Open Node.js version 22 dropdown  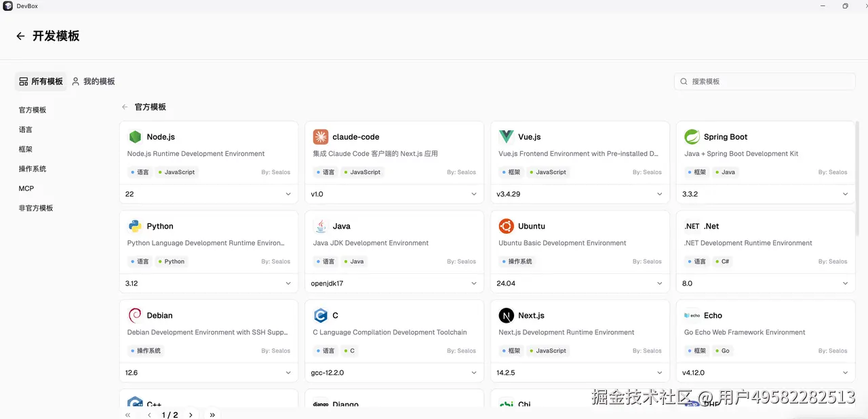pos(208,194)
